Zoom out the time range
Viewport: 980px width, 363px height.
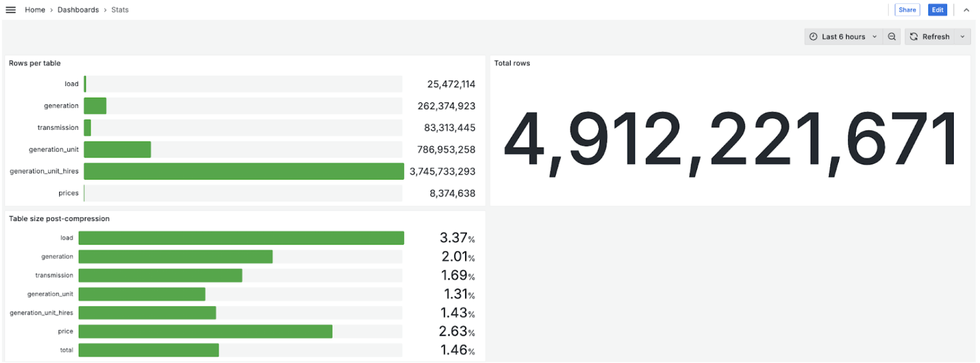point(892,36)
